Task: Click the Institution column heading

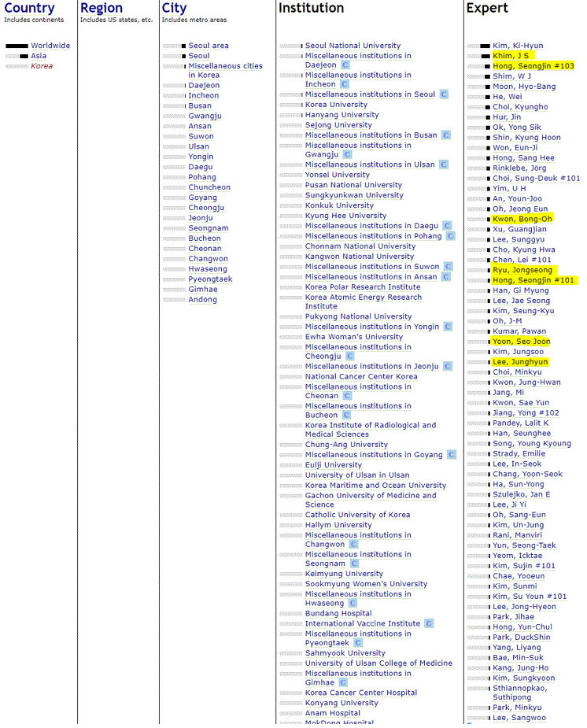Action: 311,9
